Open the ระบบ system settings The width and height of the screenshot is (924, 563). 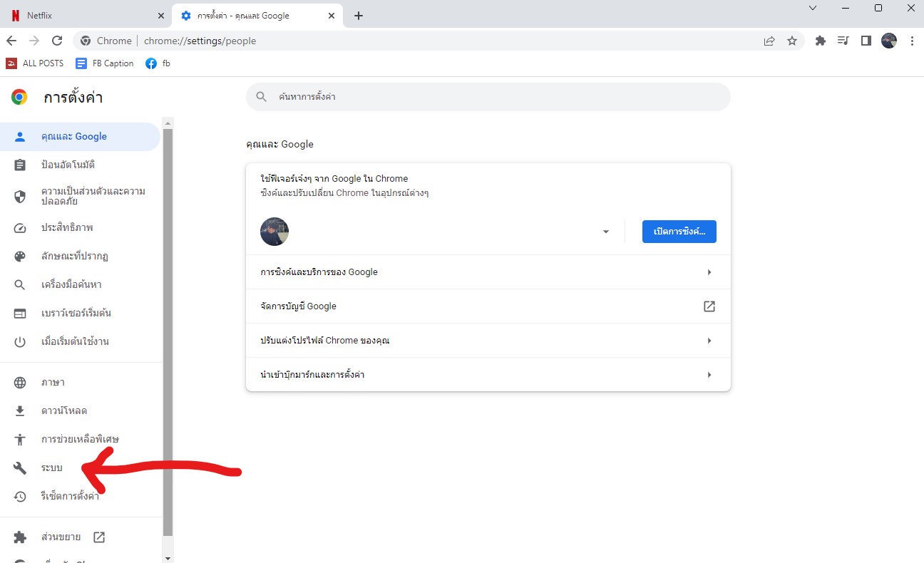click(52, 468)
